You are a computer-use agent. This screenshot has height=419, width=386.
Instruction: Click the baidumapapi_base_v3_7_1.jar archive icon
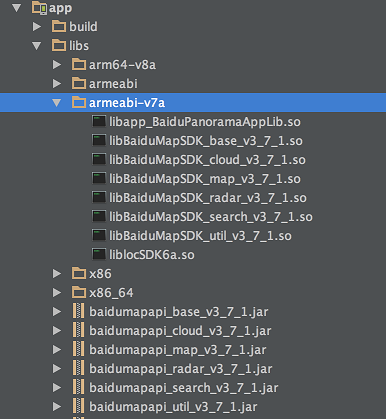[x=79, y=312]
